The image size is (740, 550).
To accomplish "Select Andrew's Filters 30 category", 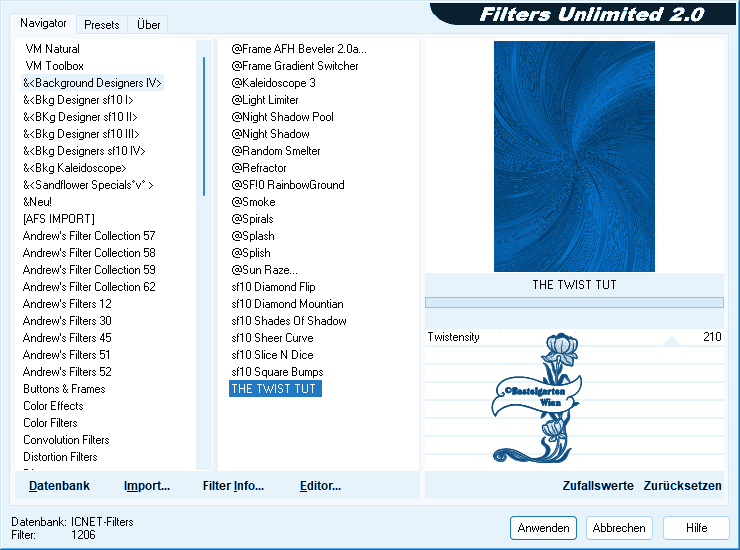I will coord(67,321).
